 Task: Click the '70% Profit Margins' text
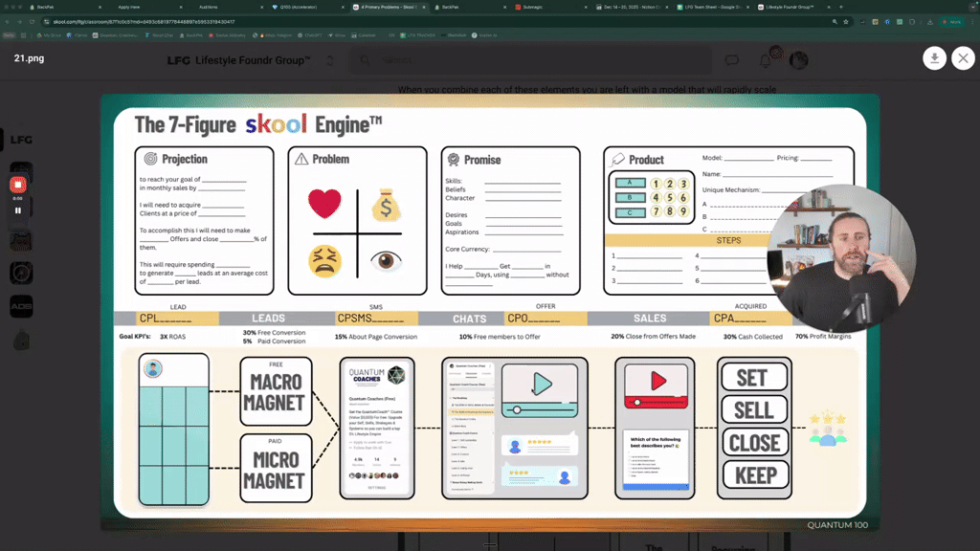(823, 336)
